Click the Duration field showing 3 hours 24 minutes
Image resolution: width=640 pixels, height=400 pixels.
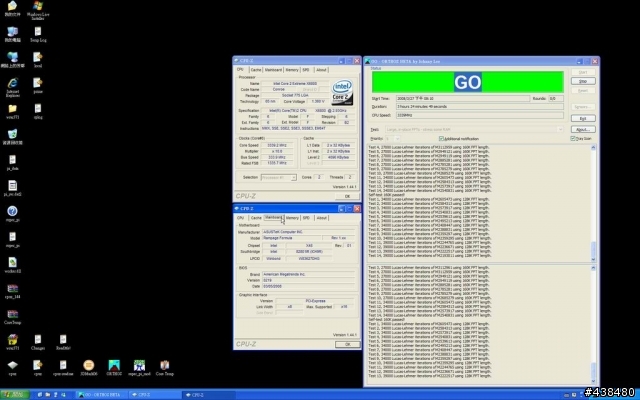pos(480,107)
